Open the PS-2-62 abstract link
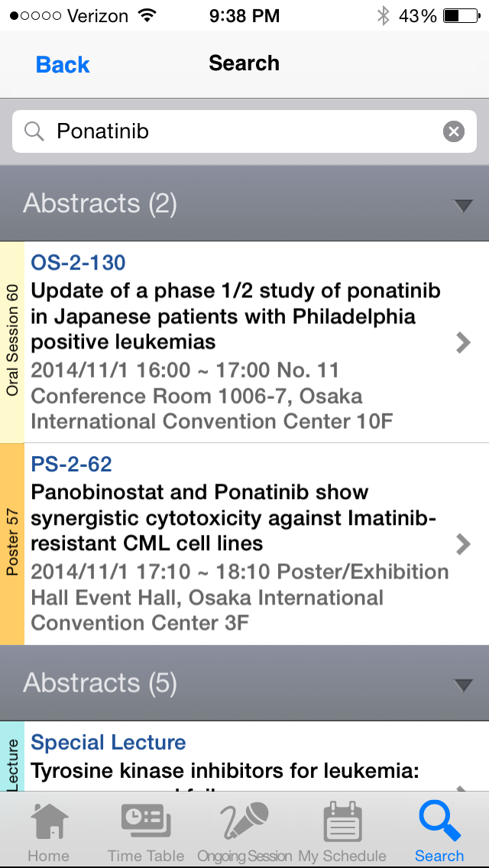The image size is (489, 868). click(x=71, y=464)
